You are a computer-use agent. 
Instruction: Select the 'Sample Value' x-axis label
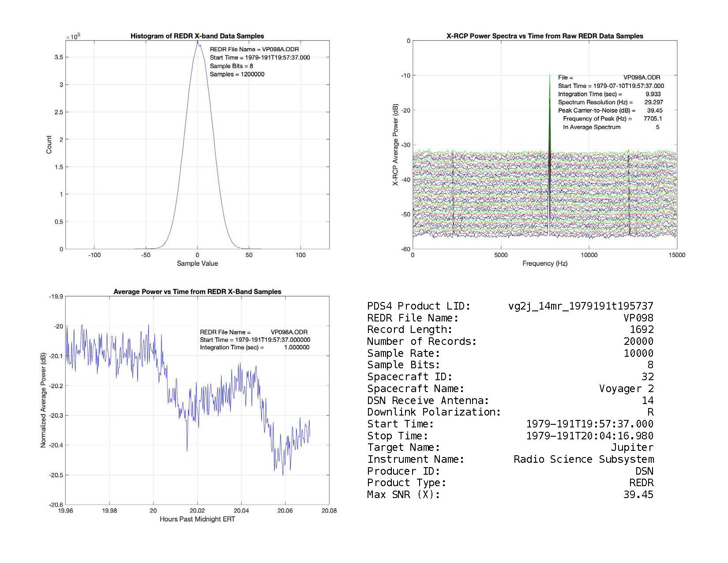coord(197,264)
